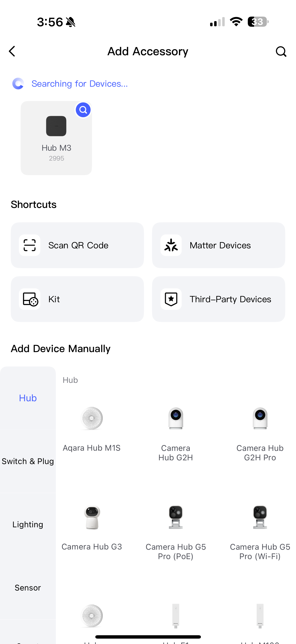Tap the searching spinner icon

pyautogui.click(x=18, y=84)
